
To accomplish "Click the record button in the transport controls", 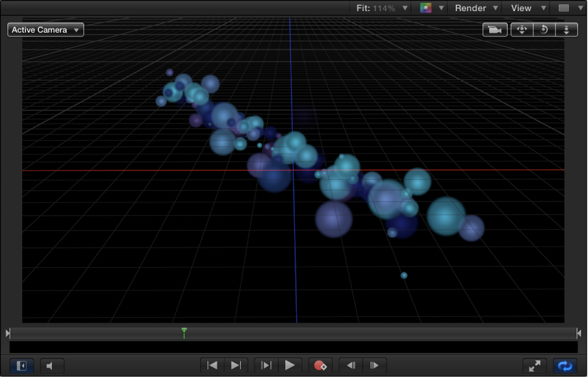I will point(321,365).
